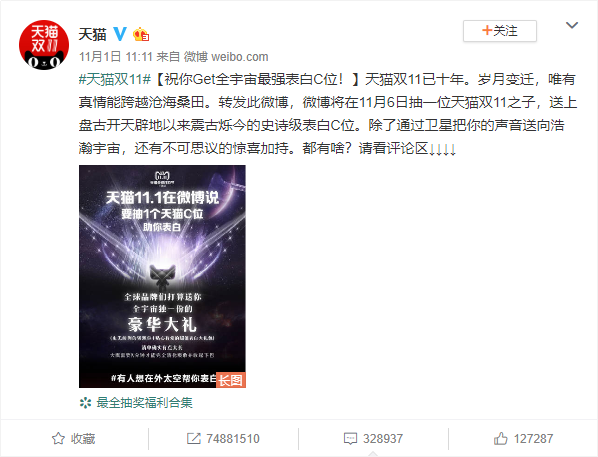Expand the post options chevron
Image resolution: width=598 pixels, height=457 pixels.
(x=572, y=26)
